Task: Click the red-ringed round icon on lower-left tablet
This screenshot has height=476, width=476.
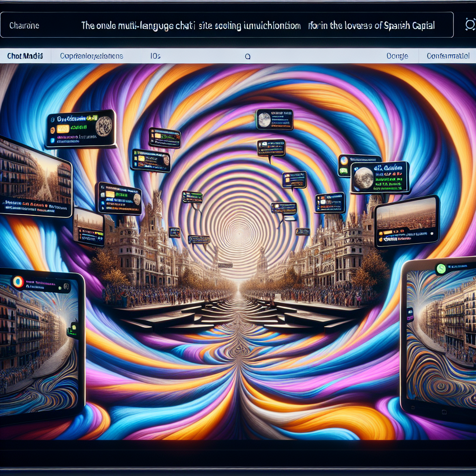Action: [x=18, y=282]
